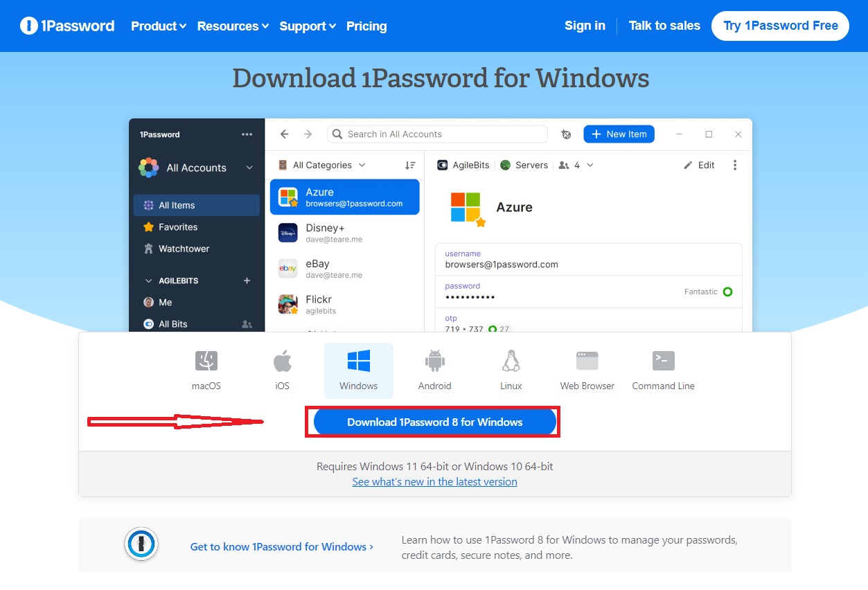Select All Items in sidebar

197,205
